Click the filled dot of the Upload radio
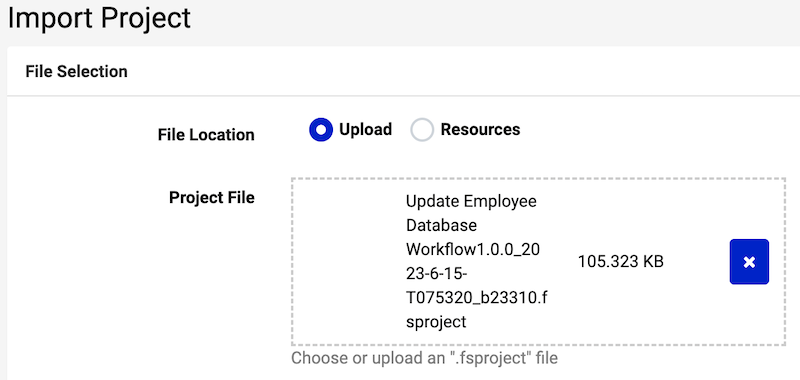800x380 pixels. (x=321, y=130)
